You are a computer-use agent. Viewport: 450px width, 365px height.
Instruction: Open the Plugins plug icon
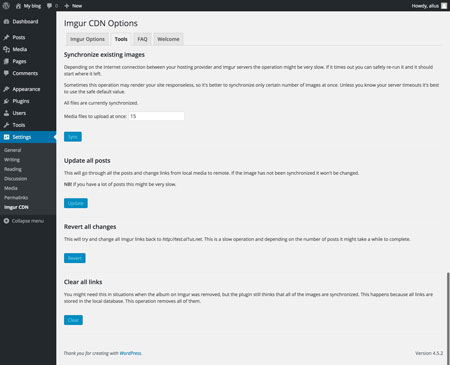coord(6,101)
